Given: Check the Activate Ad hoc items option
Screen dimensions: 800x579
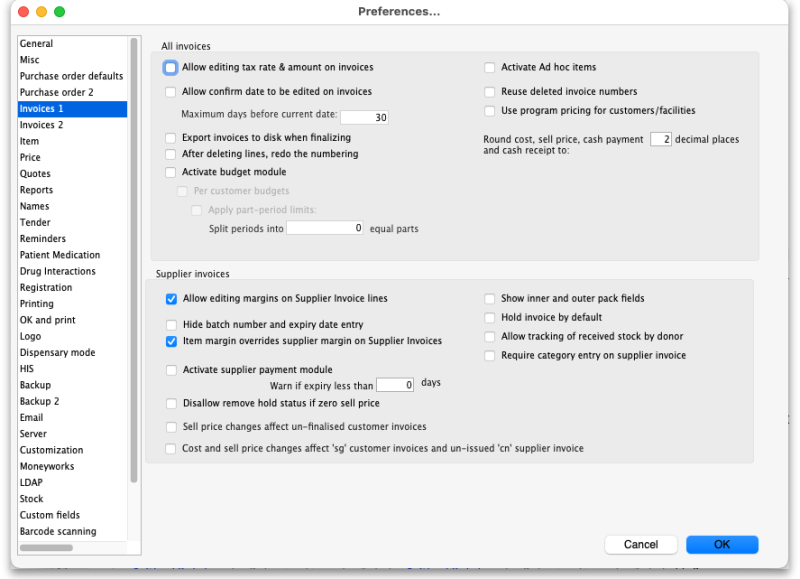Looking at the screenshot, I should click(x=489, y=67).
